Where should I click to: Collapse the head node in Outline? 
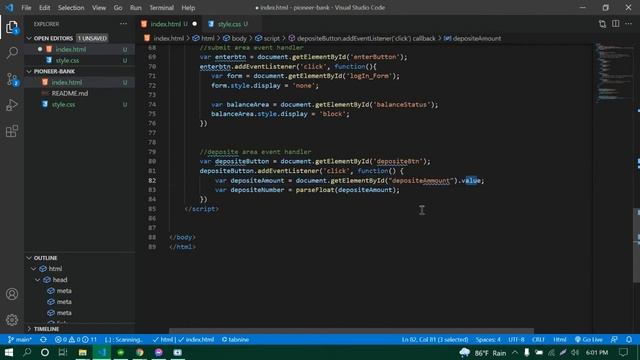click(38, 280)
